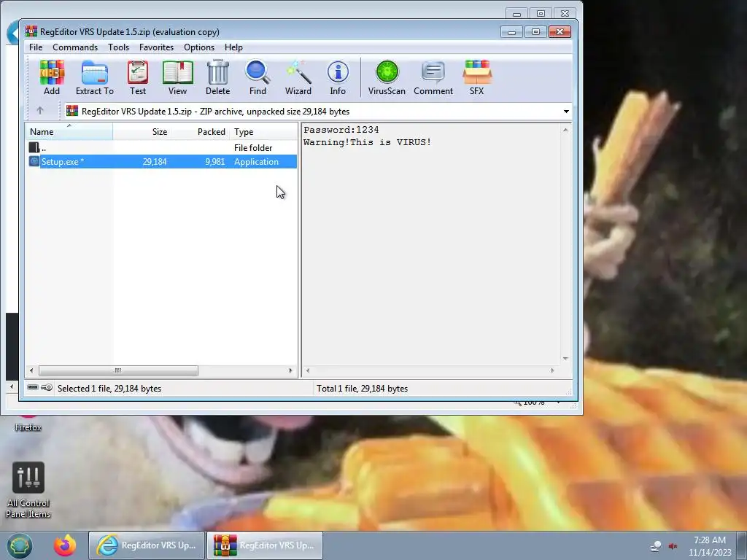Launch the Wizard wand tool

[x=298, y=77]
